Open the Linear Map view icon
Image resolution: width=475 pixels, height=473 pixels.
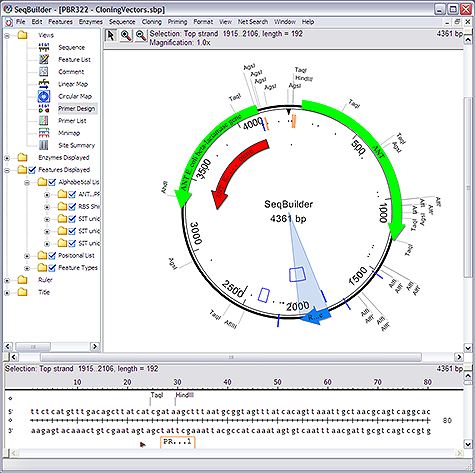(44, 84)
